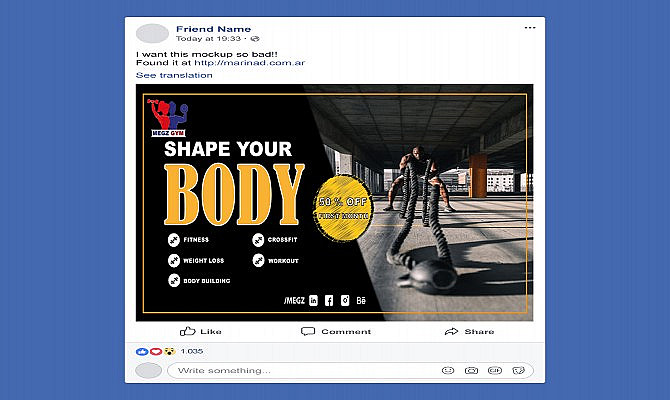Add a sticker using the sticker icon

tap(518, 371)
